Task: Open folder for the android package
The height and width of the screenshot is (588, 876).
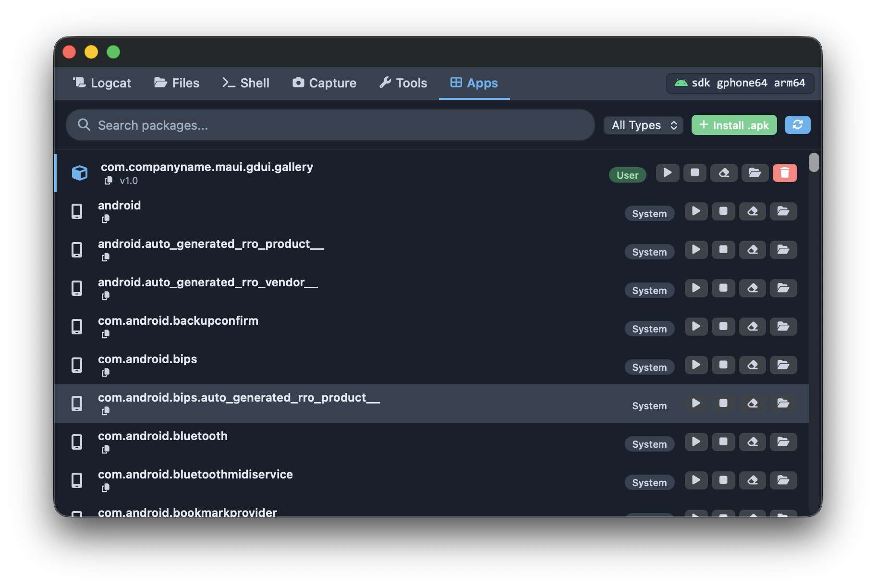Action: tap(783, 211)
